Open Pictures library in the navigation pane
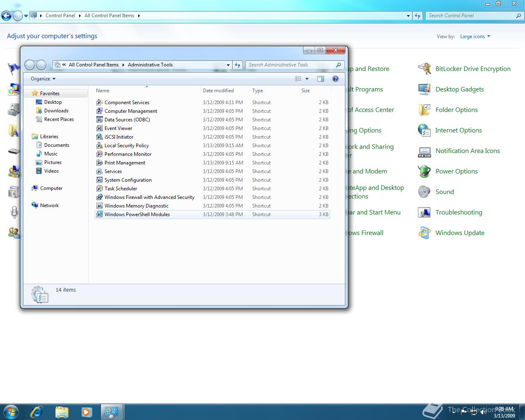The width and height of the screenshot is (525, 420). click(53, 162)
